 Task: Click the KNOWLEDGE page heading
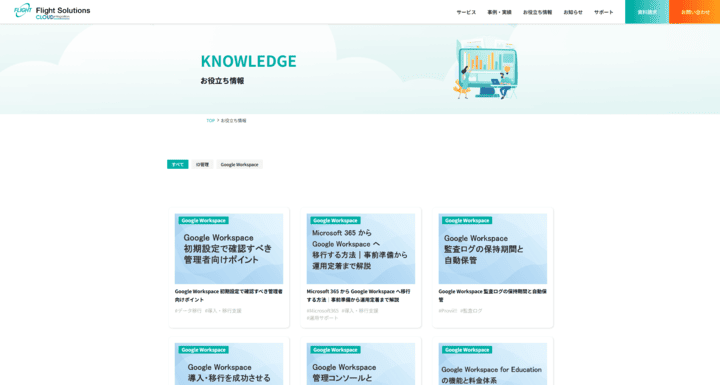click(x=248, y=61)
